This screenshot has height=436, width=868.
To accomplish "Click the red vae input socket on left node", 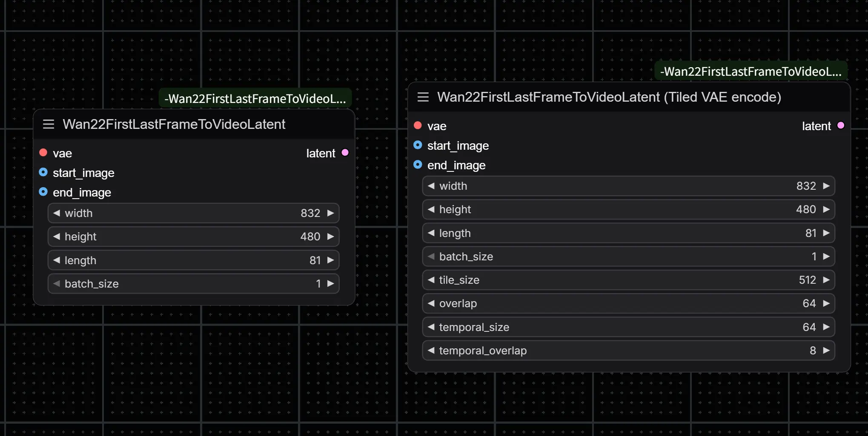I will point(43,152).
